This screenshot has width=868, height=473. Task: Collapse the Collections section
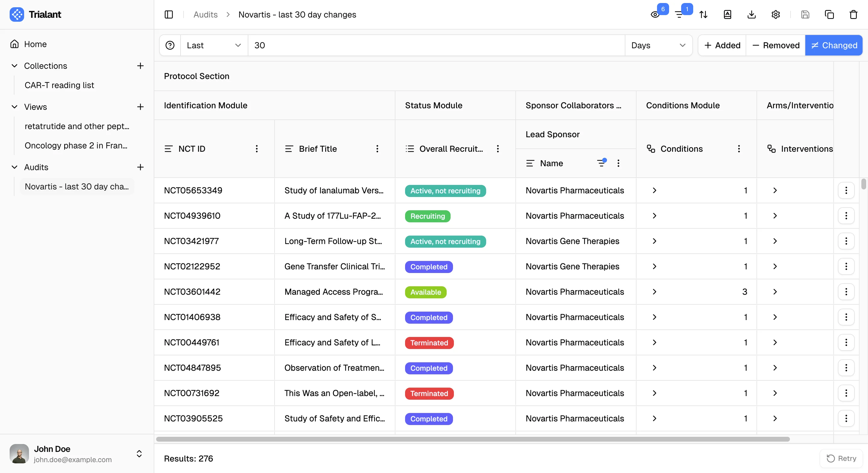point(14,66)
